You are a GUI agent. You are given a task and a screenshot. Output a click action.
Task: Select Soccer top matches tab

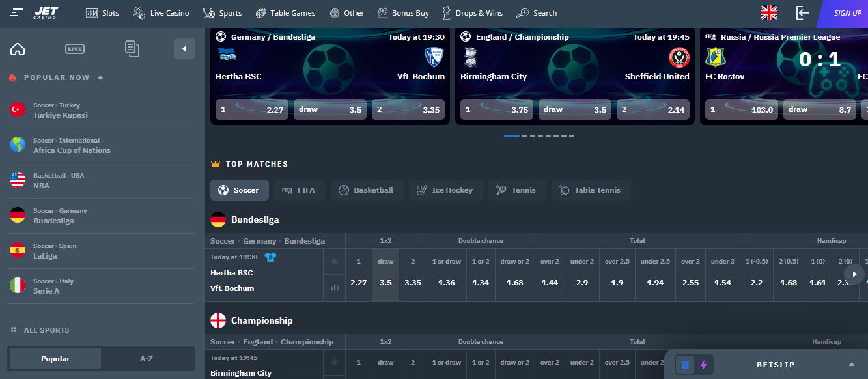click(x=239, y=190)
